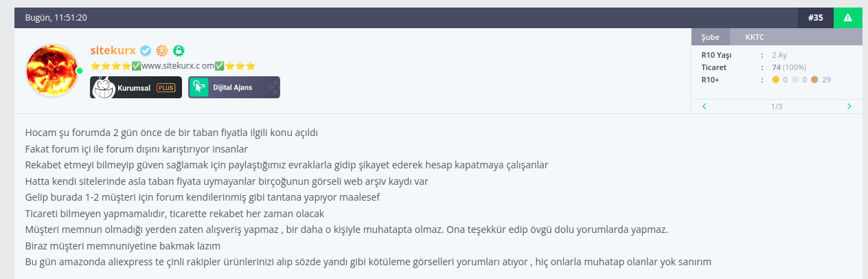Click the post timestamp Bugün, 11:51:20

click(x=56, y=18)
